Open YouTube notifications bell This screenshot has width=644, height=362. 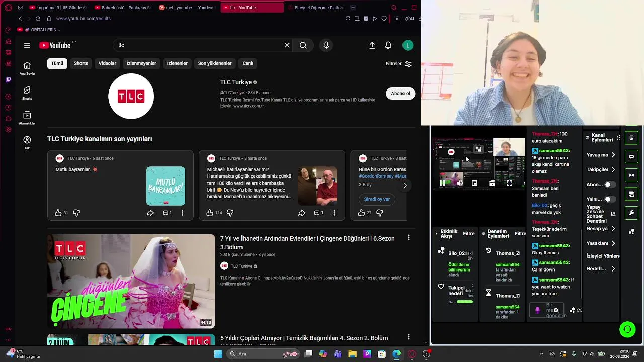pos(388,45)
